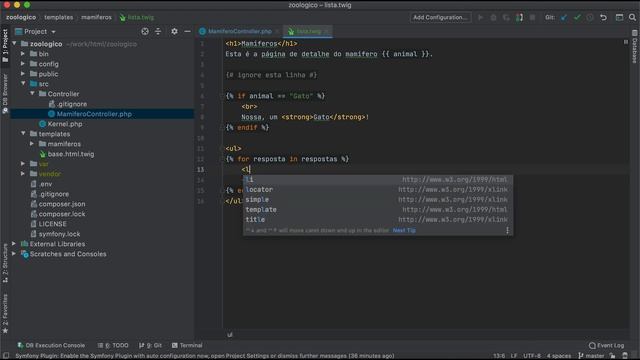Click '4 spaces' indent setting in status bar

[559, 356]
